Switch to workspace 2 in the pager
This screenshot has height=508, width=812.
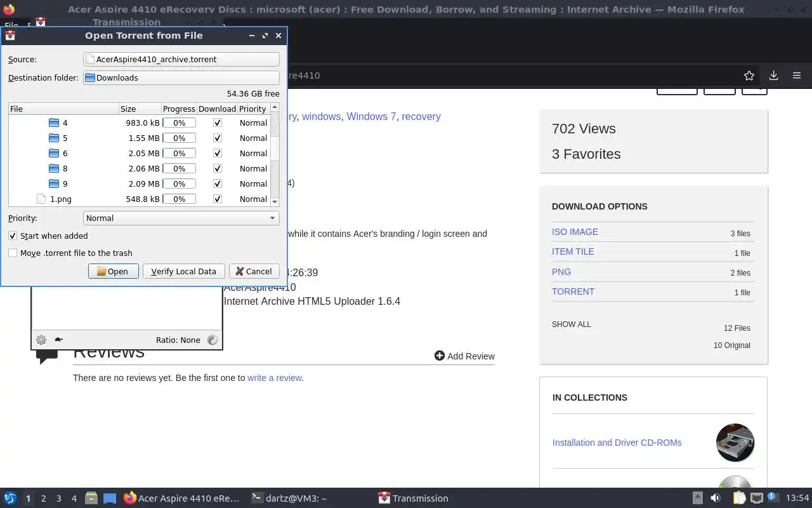tap(43, 498)
